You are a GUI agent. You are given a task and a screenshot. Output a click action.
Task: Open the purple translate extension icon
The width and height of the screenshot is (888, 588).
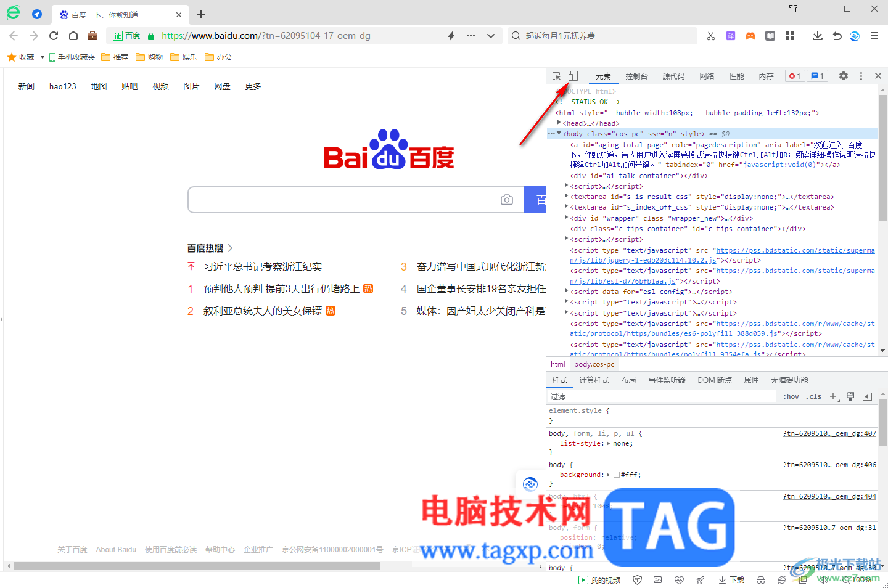731,36
